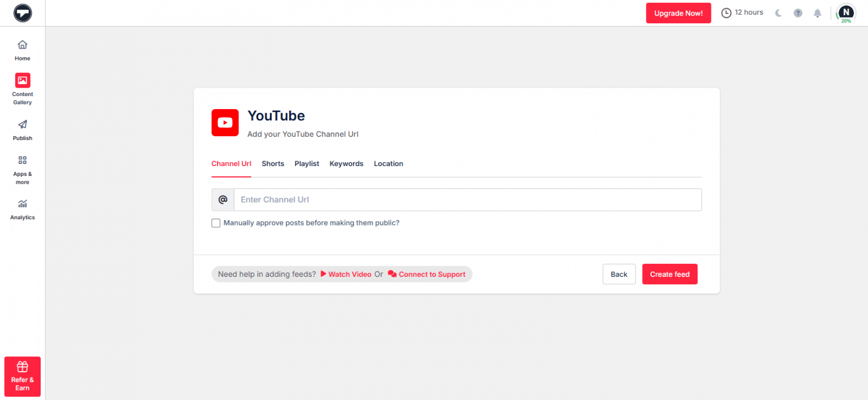Viewport: 868px width, 400px height.
Task: Switch to the Shorts tab
Action: pyautogui.click(x=273, y=163)
